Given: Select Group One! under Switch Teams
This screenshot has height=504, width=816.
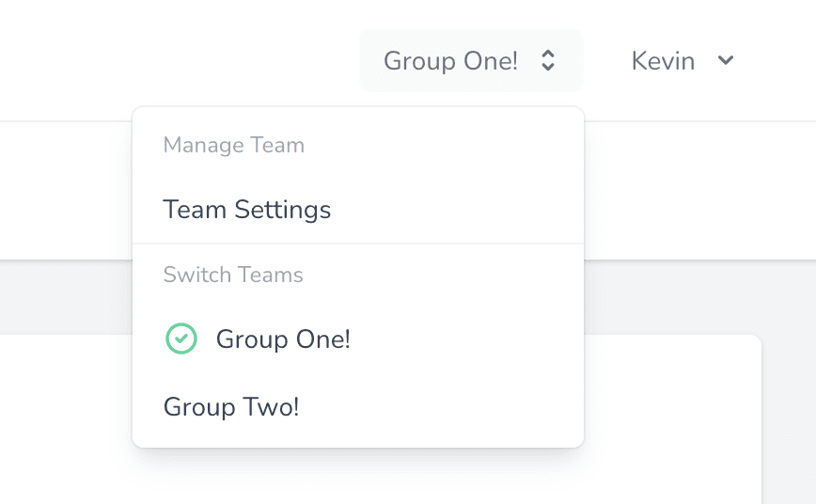Looking at the screenshot, I should point(283,339).
